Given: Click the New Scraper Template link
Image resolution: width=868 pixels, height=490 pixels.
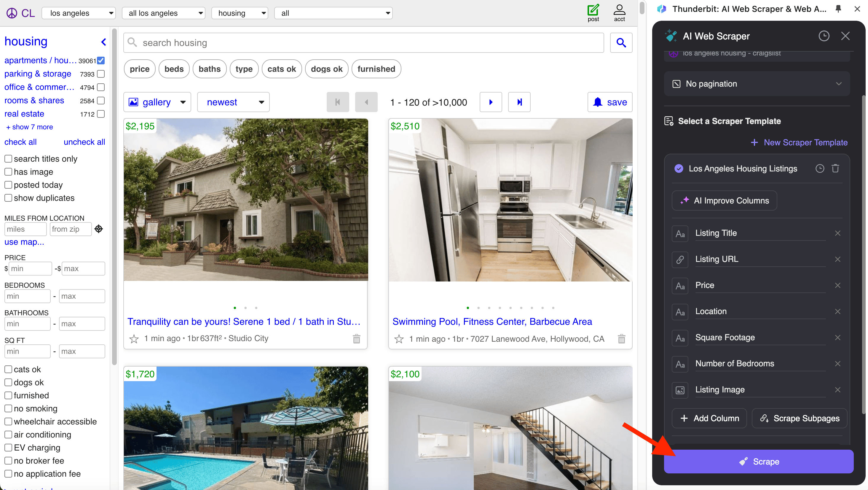Looking at the screenshot, I should coord(799,142).
